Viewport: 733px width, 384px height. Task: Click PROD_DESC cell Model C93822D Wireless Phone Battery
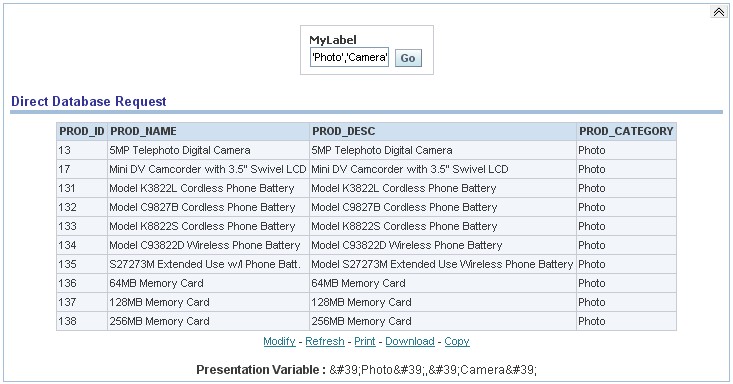(x=443, y=245)
